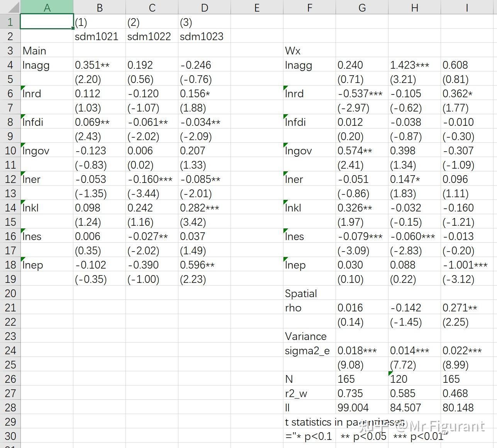Click cell with value 0.282***
This screenshot has width=497, height=448.
(x=204, y=207)
